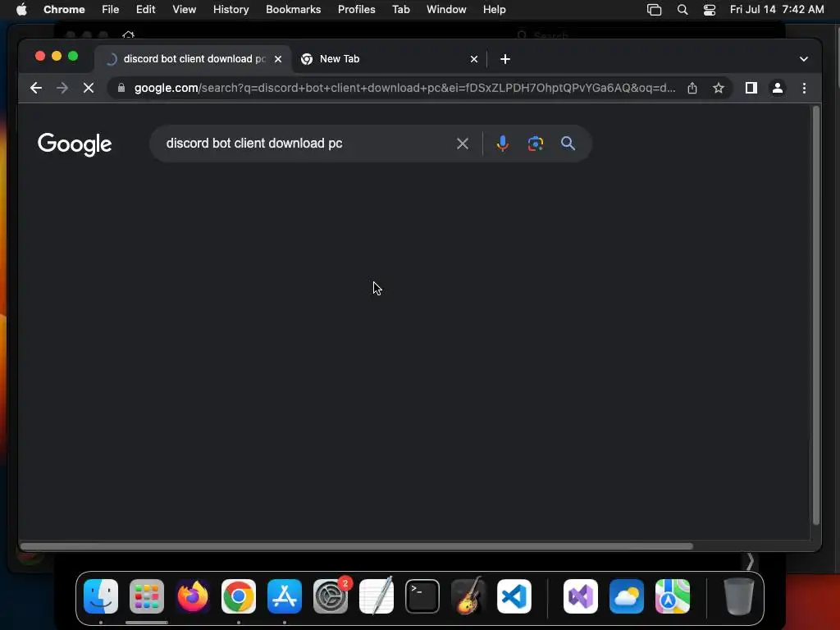
Task: Open the Bookmarks menu
Action: click(x=293, y=10)
